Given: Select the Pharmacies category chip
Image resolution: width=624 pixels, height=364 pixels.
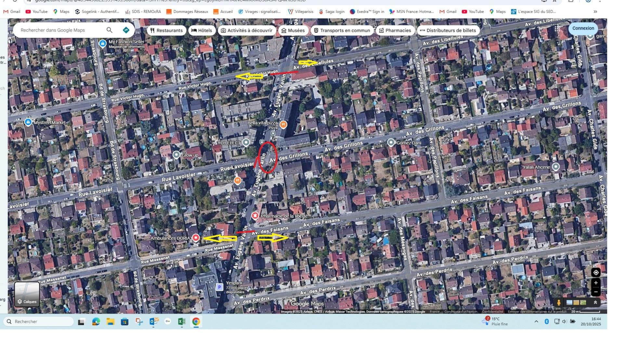Looking at the screenshot, I should coord(395,31).
